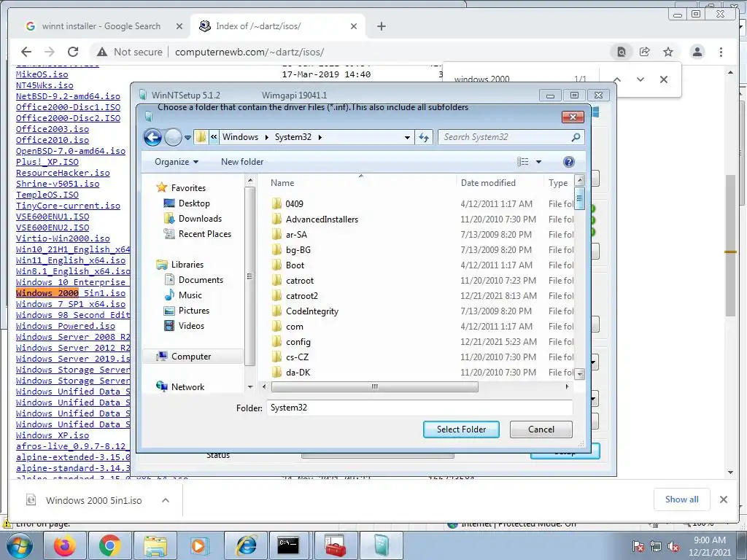Open view options dropdown arrow
The width and height of the screenshot is (747, 560).
click(x=539, y=162)
